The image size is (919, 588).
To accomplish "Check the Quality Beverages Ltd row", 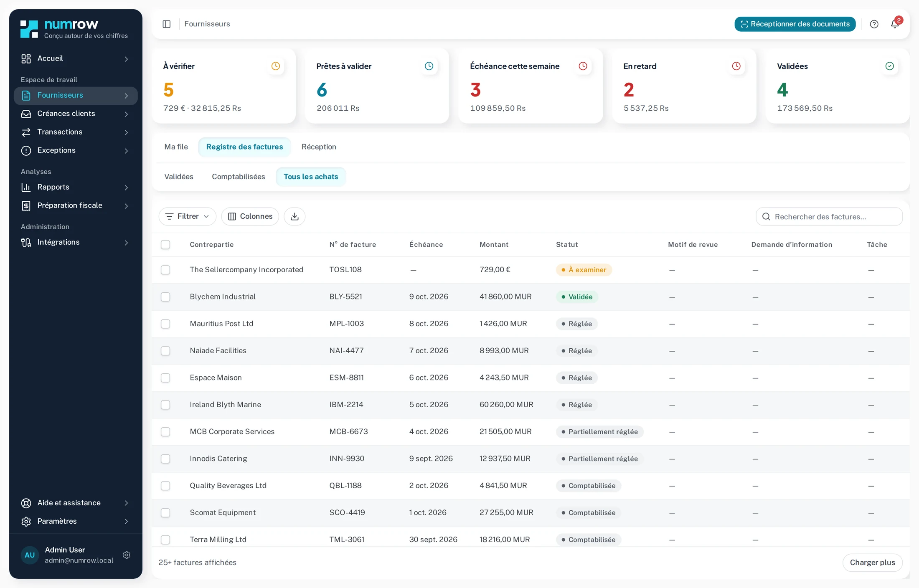I will coord(165,486).
